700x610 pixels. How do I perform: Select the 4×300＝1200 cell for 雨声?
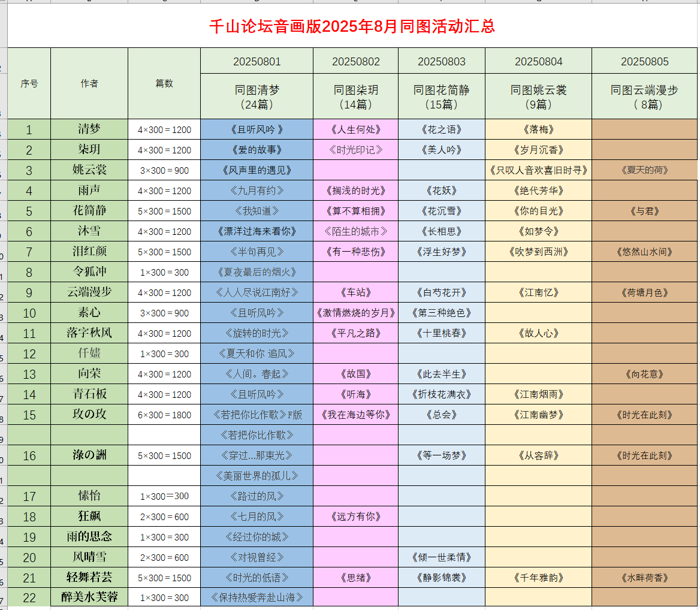(163, 190)
